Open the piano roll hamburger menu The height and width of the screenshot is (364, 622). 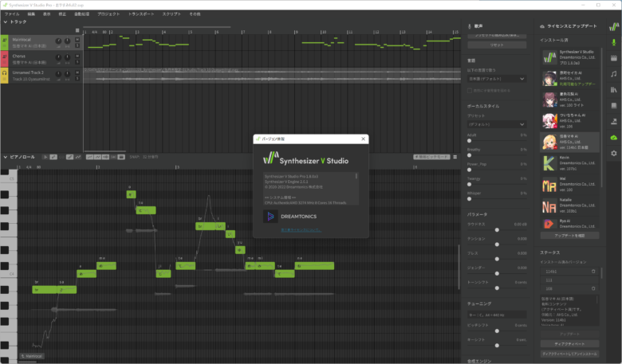point(455,157)
